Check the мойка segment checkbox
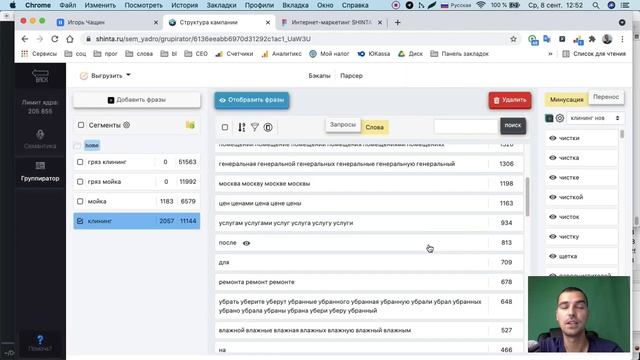 pos(80,201)
